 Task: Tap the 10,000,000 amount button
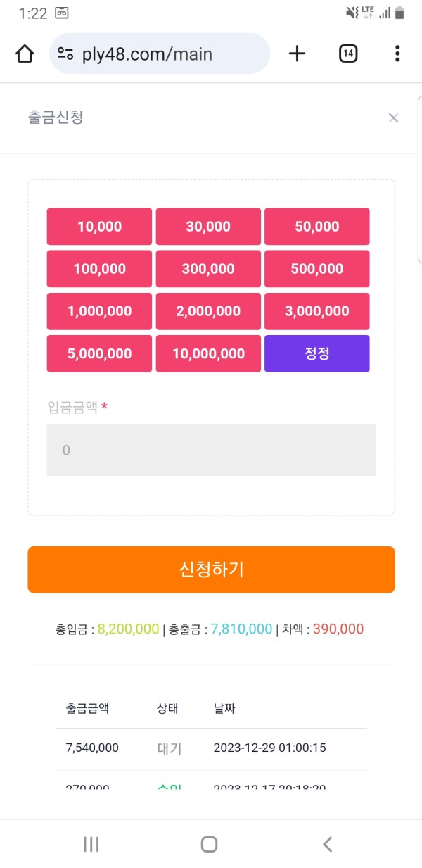click(x=208, y=353)
